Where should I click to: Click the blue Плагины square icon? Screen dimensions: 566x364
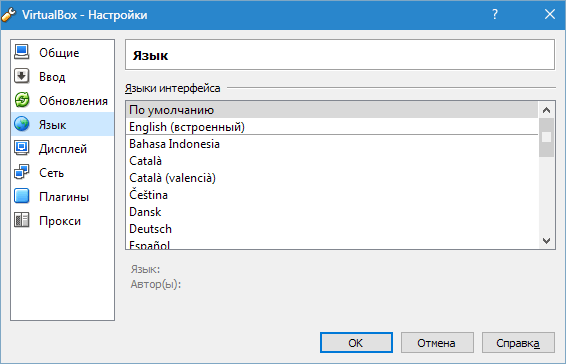tap(22, 196)
